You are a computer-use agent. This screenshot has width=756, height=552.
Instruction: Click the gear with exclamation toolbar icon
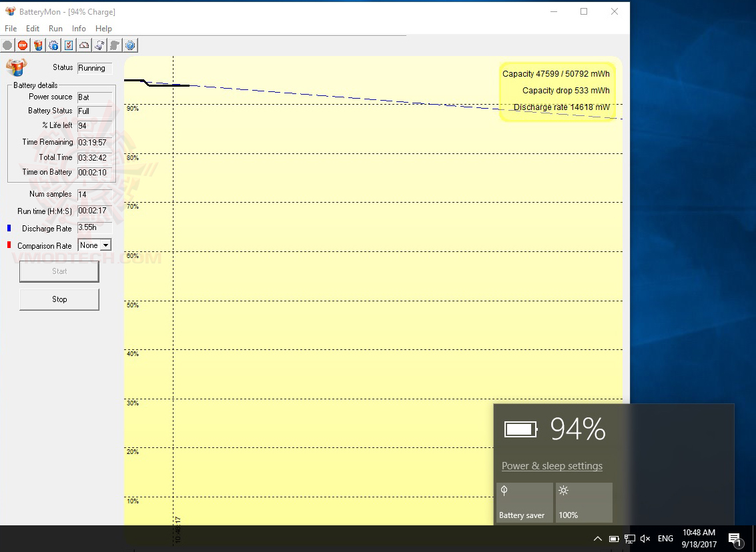53,45
